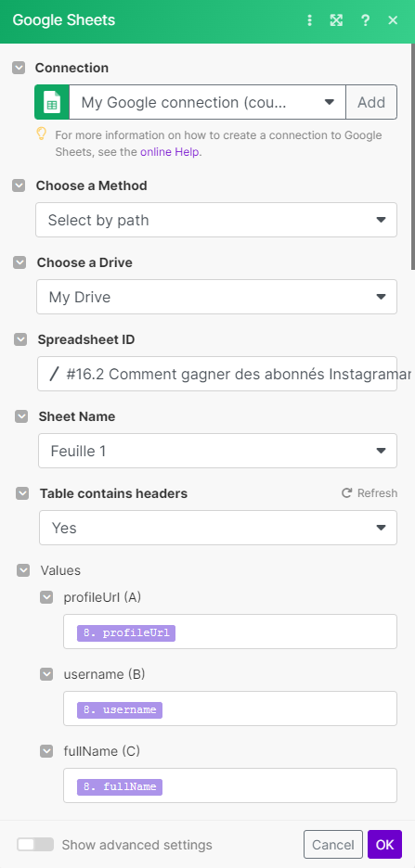Click the Refresh icon beside Table contains headers
Screen dimensions: 415x868
pos(347,492)
